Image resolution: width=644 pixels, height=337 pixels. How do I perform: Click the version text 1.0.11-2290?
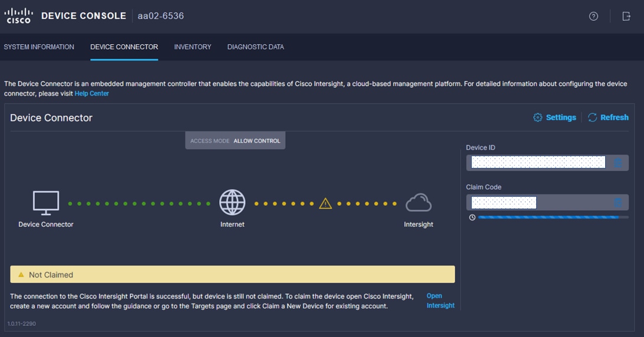pyautogui.click(x=22, y=323)
